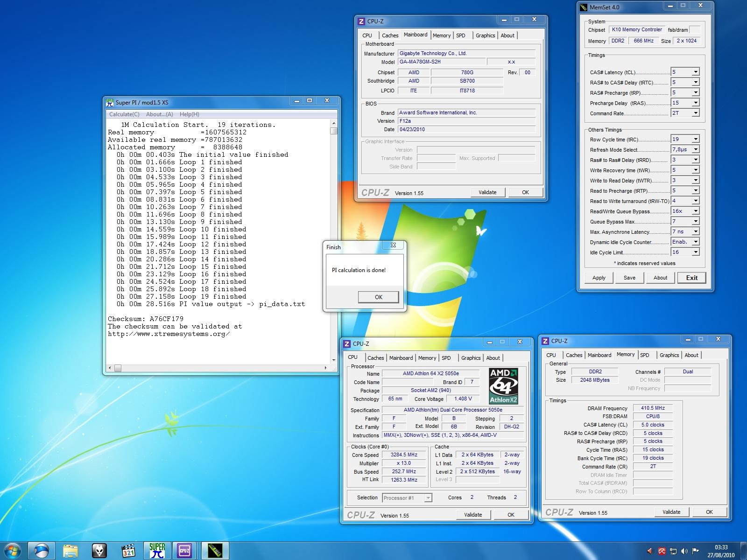This screenshot has width=747, height=560.
Task: Select Caches tab in CPU-Z CPU window
Action: click(376, 358)
